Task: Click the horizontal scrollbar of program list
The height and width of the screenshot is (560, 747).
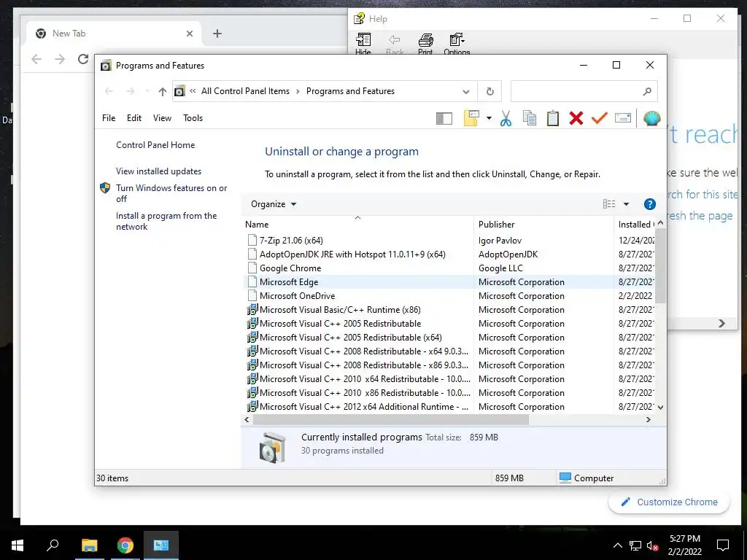Action: click(391, 419)
